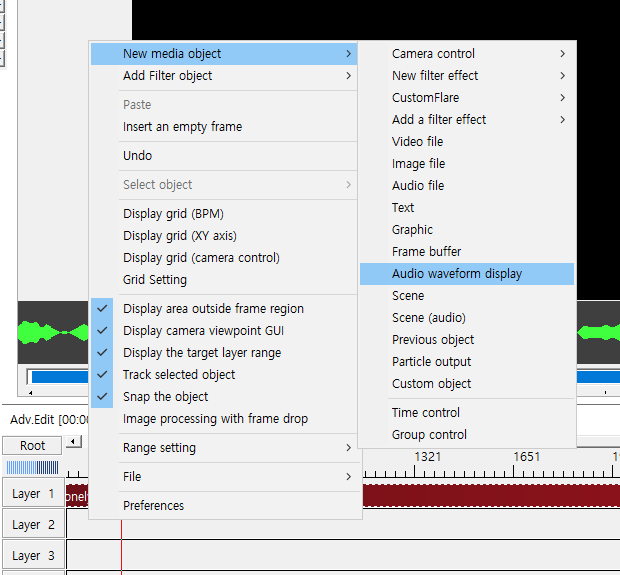
Task: Enable Display grid (BPM)
Action: pos(224,214)
